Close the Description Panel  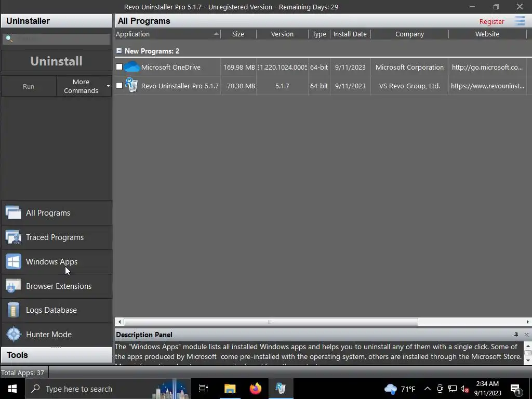tap(526, 335)
